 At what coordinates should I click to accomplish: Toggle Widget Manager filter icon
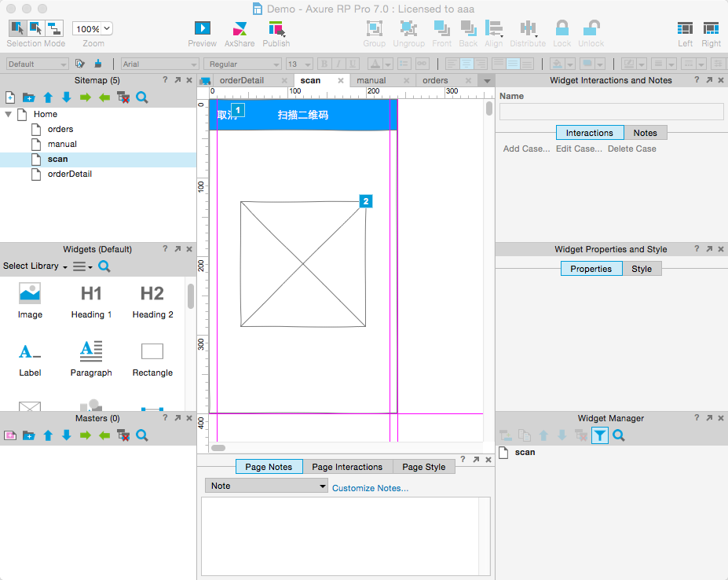[600, 435]
